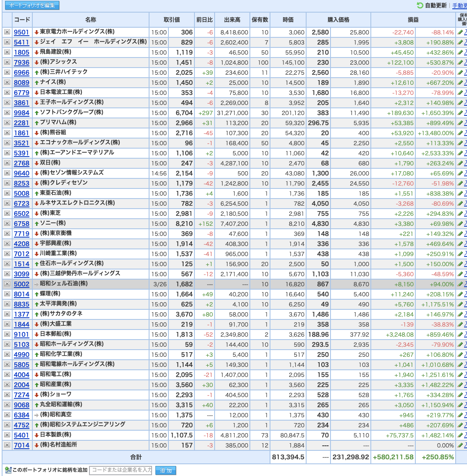Edit holdings pencil icon for 東京電力 row

[x=460, y=32]
